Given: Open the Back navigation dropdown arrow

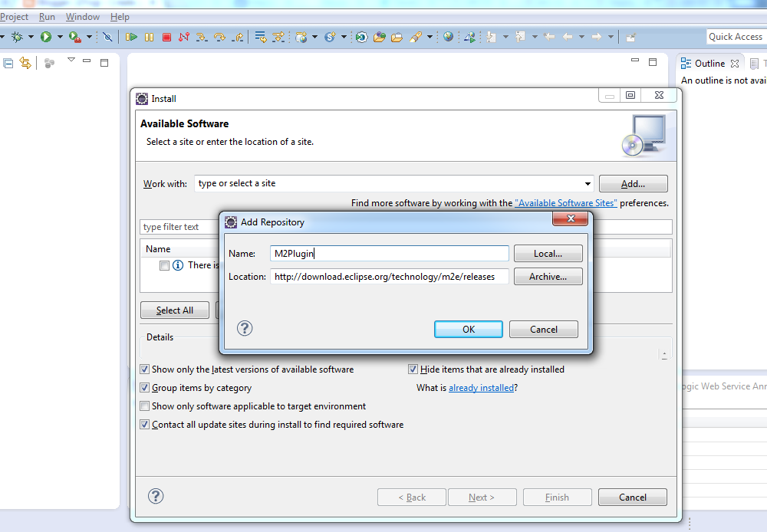Looking at the screenshot, I should point(582,36).
